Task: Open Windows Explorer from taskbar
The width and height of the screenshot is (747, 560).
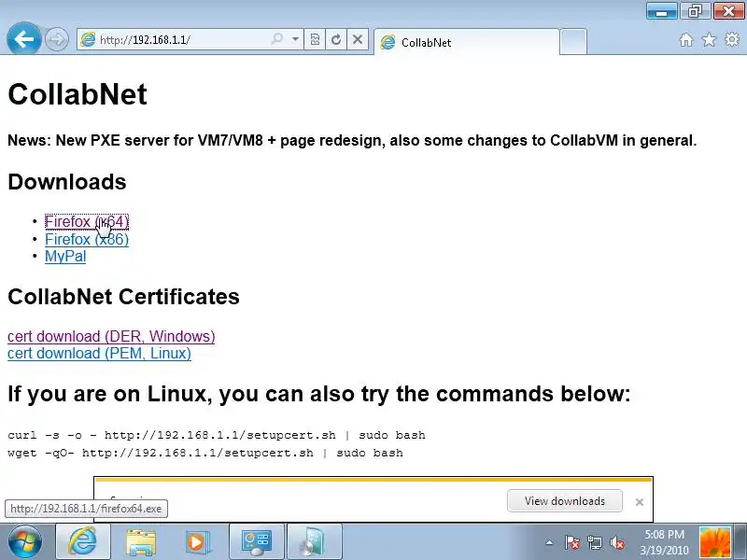Action: pos(141,542)
